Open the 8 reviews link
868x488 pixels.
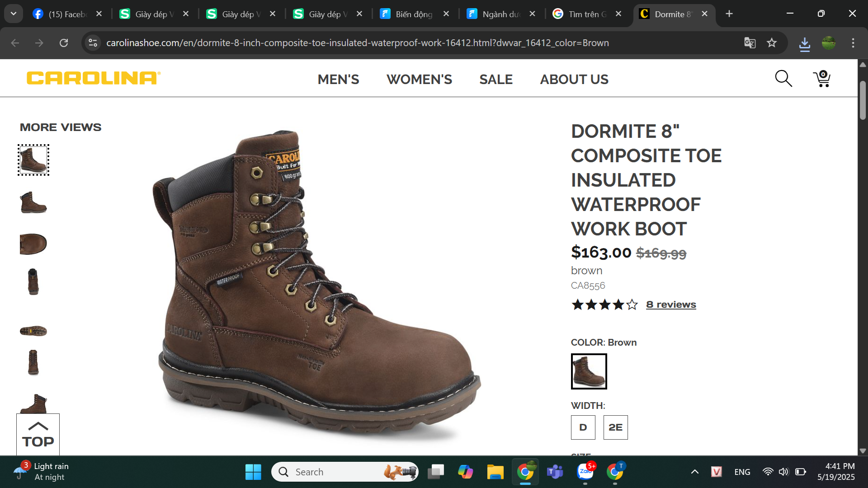click(x=671, y=305)
